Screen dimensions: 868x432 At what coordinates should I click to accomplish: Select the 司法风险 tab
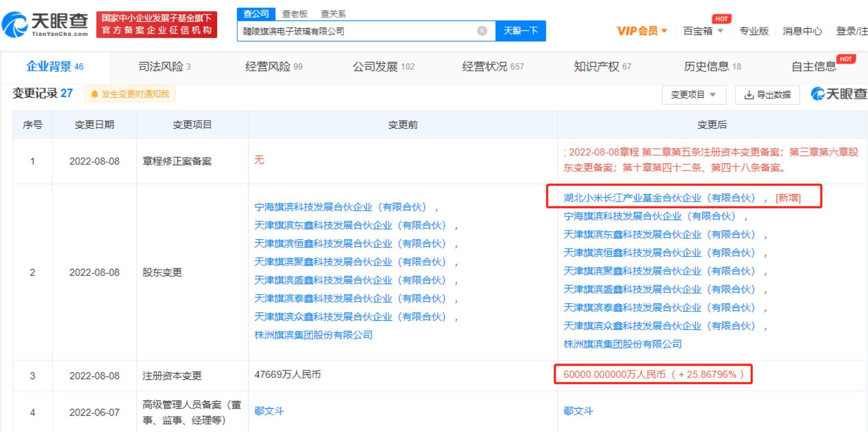coord(164,67)
